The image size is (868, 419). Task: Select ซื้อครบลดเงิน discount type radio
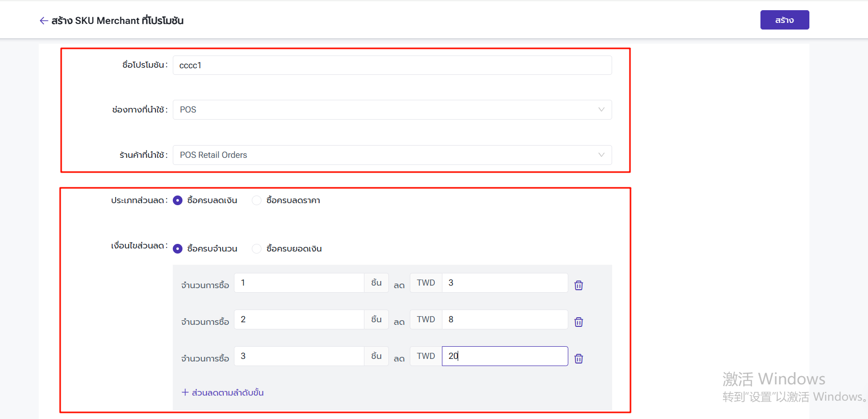[x=178, y=201]
